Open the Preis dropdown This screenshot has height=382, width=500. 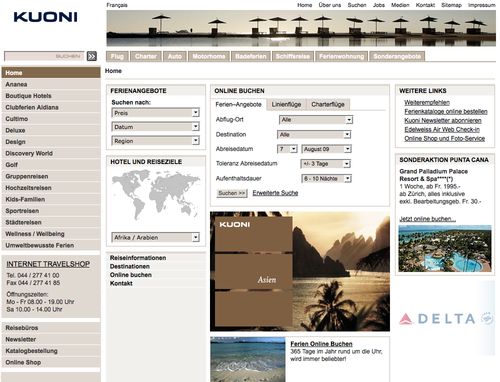click(155, 113)
